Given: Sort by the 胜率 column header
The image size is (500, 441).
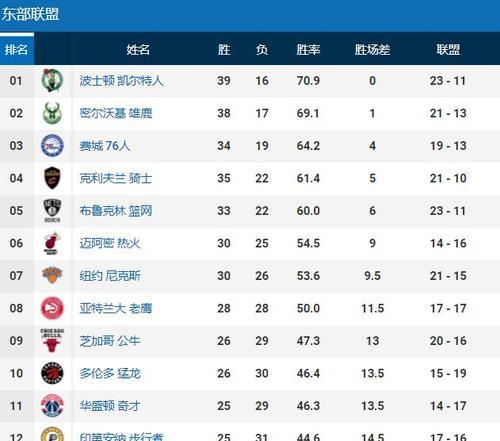Looking at the screenshot, I should click(308, 50).
